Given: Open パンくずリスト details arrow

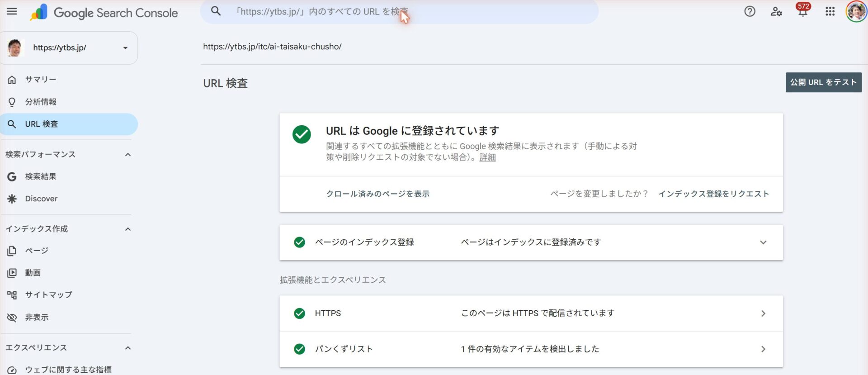Looking at the screenshot, I should click(x=763, y=349).
